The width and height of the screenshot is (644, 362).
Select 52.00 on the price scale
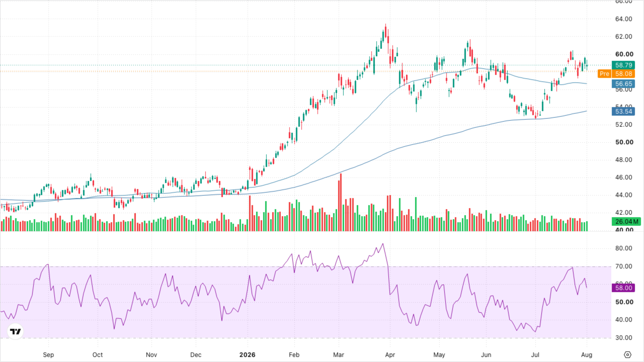coord(624,125)
